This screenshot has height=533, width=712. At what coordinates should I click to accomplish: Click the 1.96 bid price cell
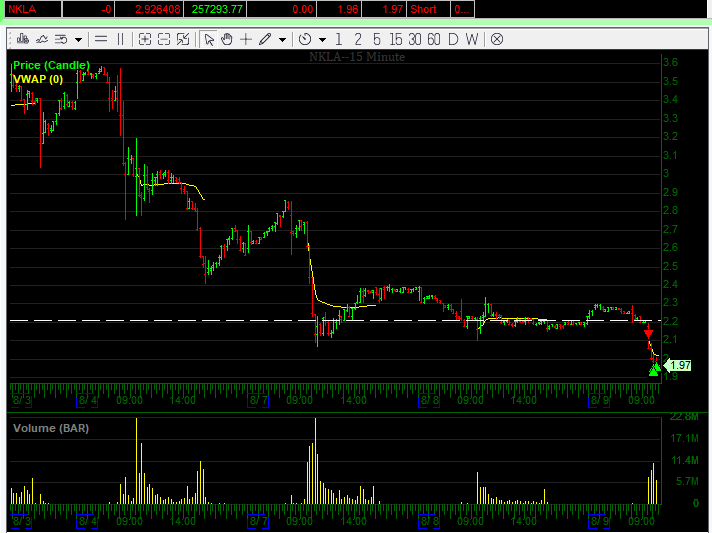pos(339,9)
